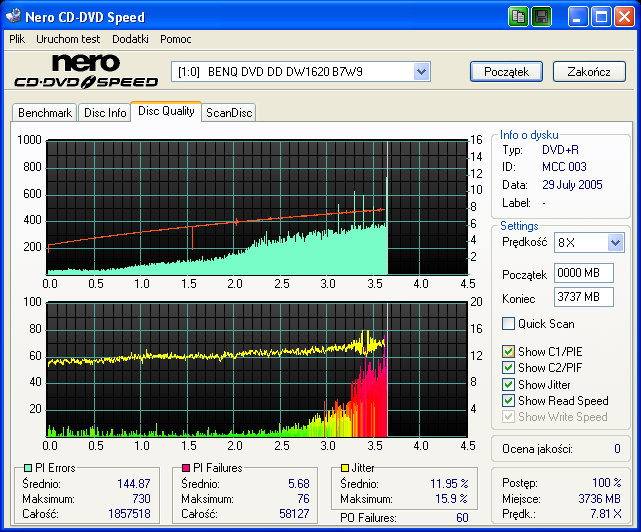Switch to the Benchmark tab

tap(45, 113)
